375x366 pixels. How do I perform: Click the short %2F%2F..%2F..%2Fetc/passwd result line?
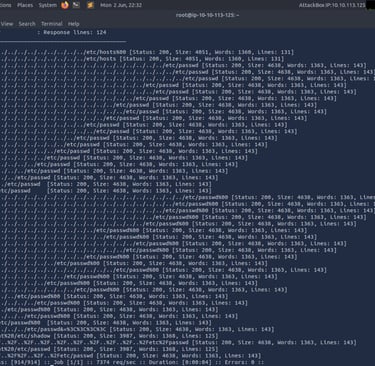tap(131, 356)
